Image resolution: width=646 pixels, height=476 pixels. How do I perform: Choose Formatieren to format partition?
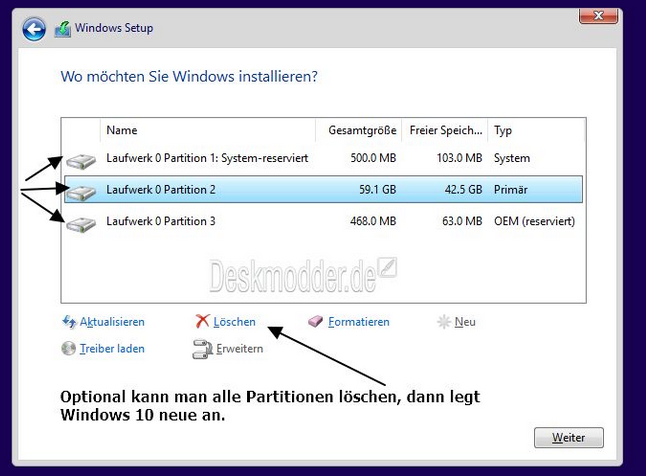359,322
